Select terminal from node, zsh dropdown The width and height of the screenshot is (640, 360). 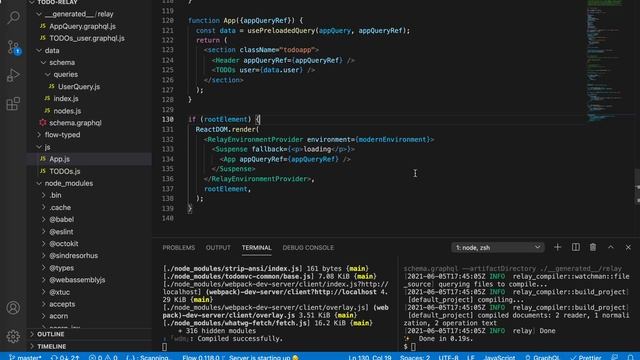(498, 247)
